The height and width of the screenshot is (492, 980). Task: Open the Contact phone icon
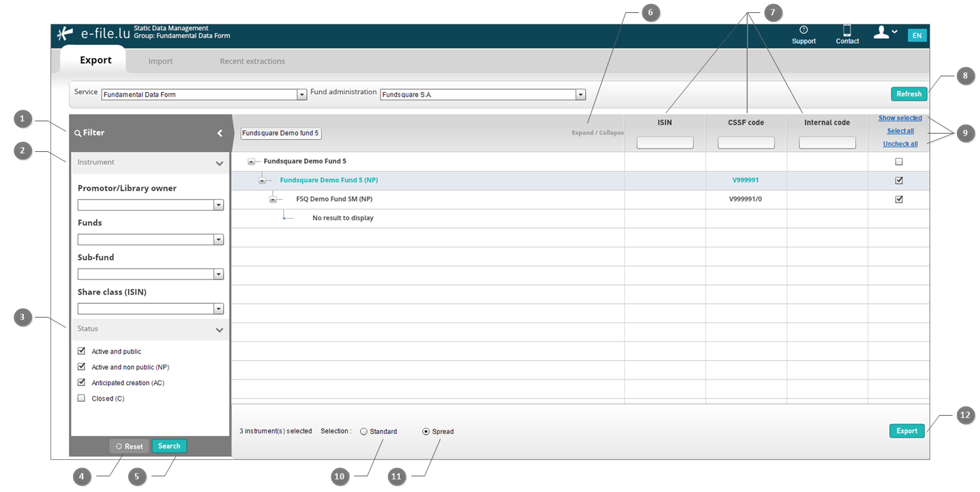coord(847,30)
